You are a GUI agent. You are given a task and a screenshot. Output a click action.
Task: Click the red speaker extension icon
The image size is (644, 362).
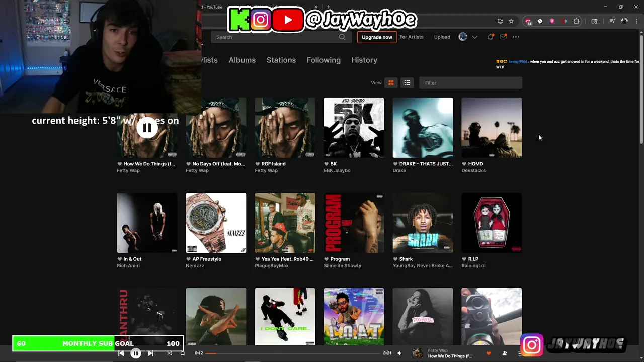[x=564, y=21]
